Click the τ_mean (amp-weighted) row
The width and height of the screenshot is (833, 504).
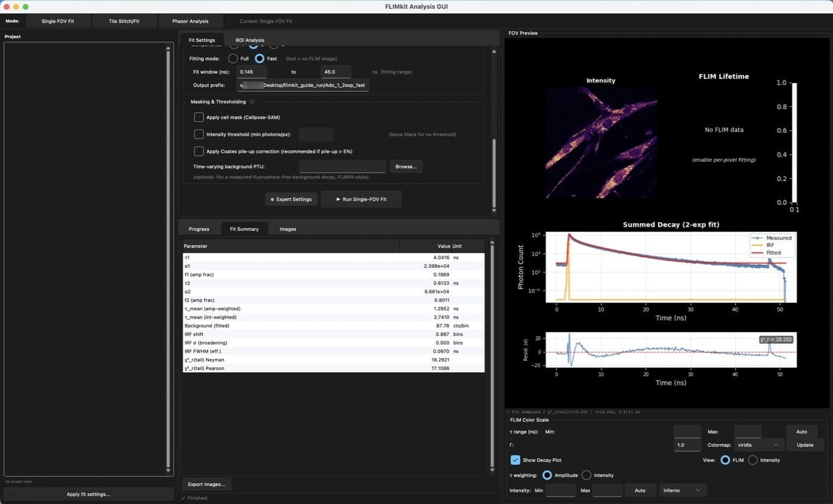pos(334,309)
